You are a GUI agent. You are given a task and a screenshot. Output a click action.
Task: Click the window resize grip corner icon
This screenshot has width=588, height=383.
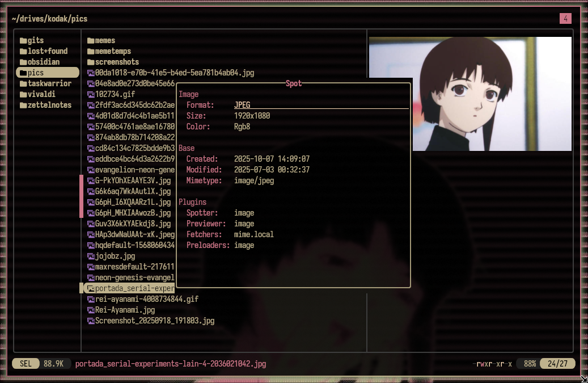[x=584, y=379]
